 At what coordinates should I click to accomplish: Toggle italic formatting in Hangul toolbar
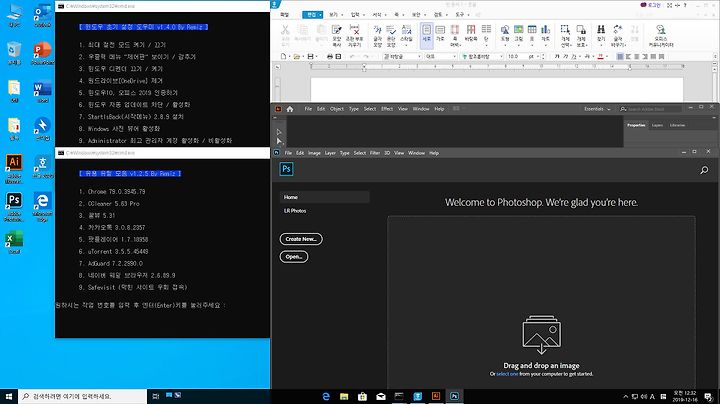click(x=565, y=56)
